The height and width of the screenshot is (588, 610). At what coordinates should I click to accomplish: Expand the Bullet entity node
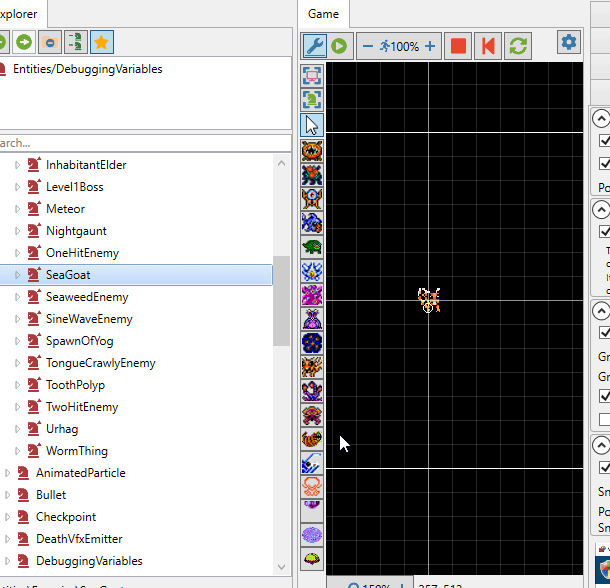pyautogui.click(x=8, y=495)
